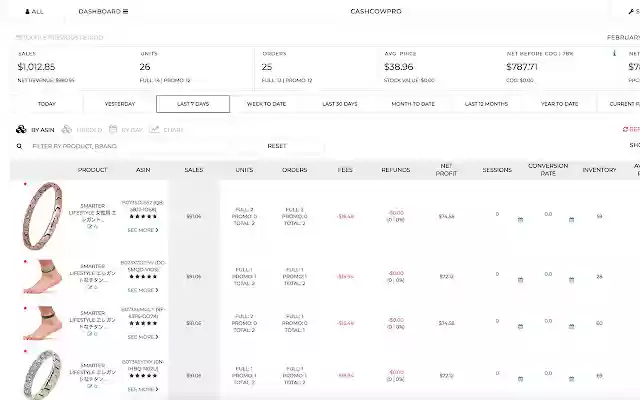
Task: Click the inventory value 28
Action: tap(599, 276)
